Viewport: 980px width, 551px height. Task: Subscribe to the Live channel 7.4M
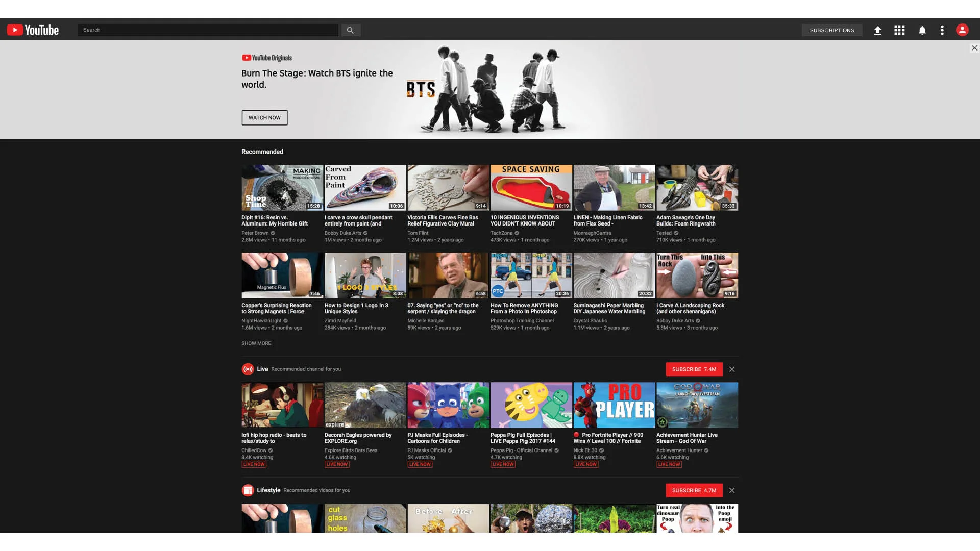(x=694, y=369)
